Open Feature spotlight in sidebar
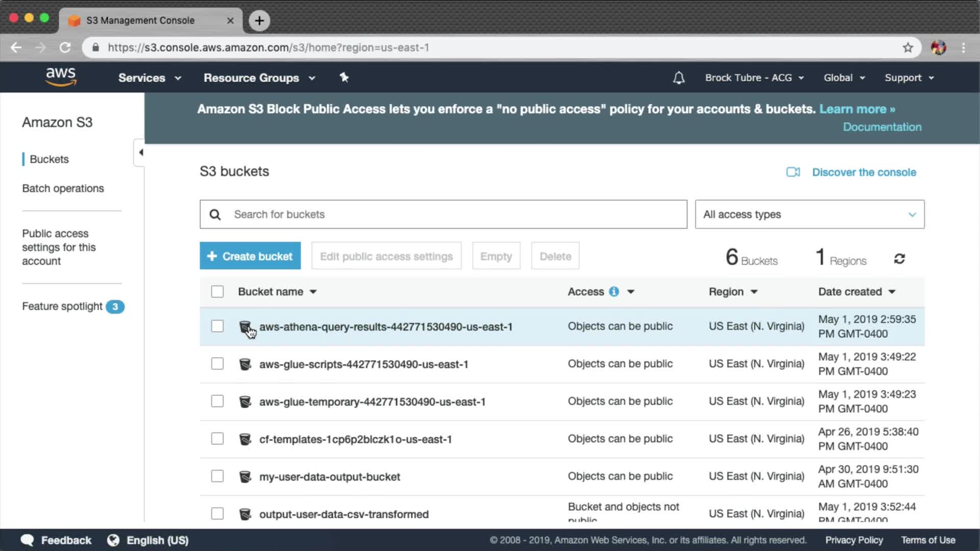The height and width of the screenshot is (551, 980). pyautogui.click(x=62, y=307)
